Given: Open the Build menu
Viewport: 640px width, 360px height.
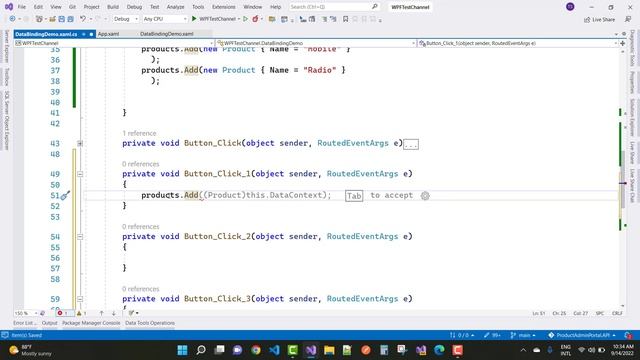Looking at the screenshot, I should tap(113, 7).
